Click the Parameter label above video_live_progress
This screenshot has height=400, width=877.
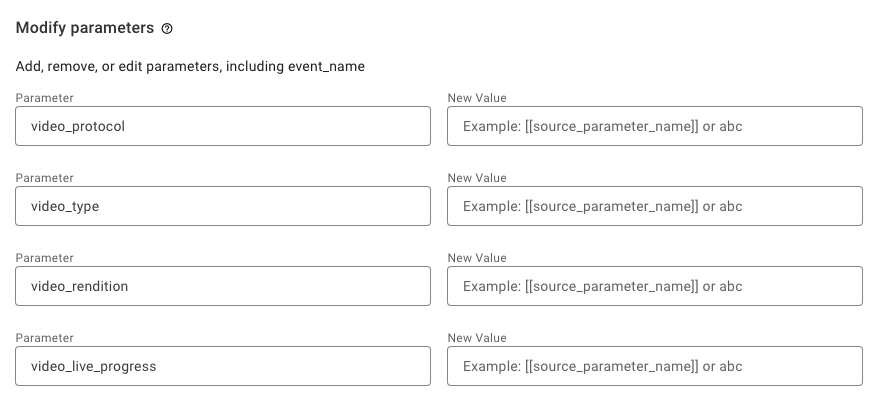[x=45, y=338]
